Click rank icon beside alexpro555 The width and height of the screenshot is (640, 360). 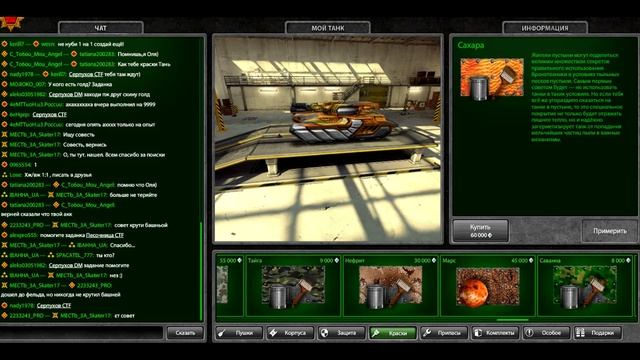(4, 235)
